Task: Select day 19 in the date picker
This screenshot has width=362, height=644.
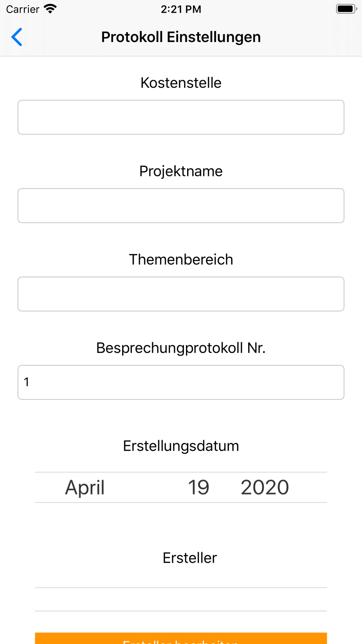Action: coord(198,487)
